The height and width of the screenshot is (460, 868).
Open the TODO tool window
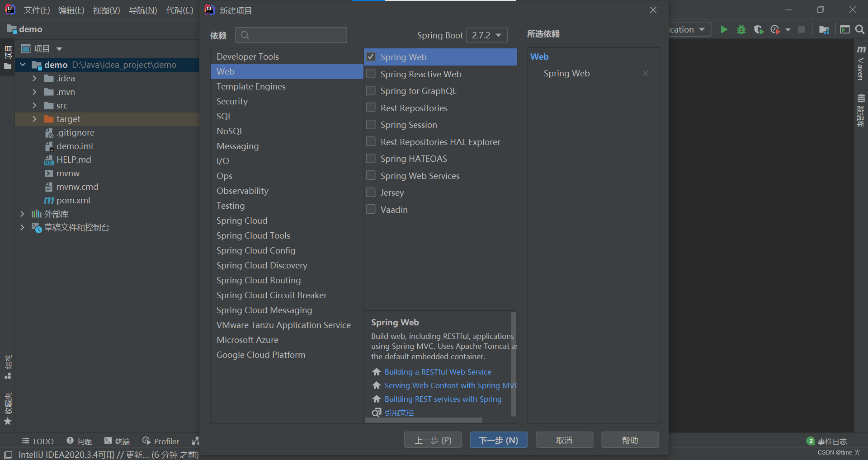coord(38,441)
